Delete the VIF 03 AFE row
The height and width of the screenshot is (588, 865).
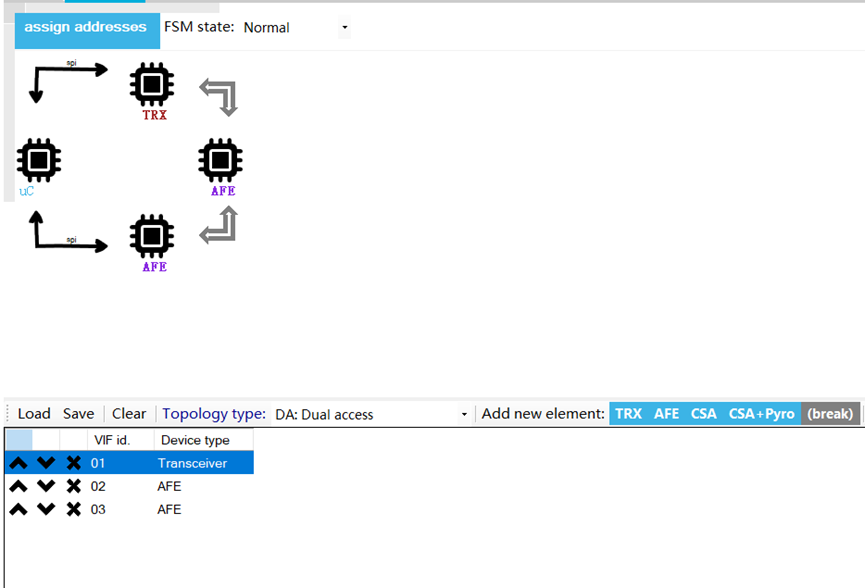pos(73,509)
